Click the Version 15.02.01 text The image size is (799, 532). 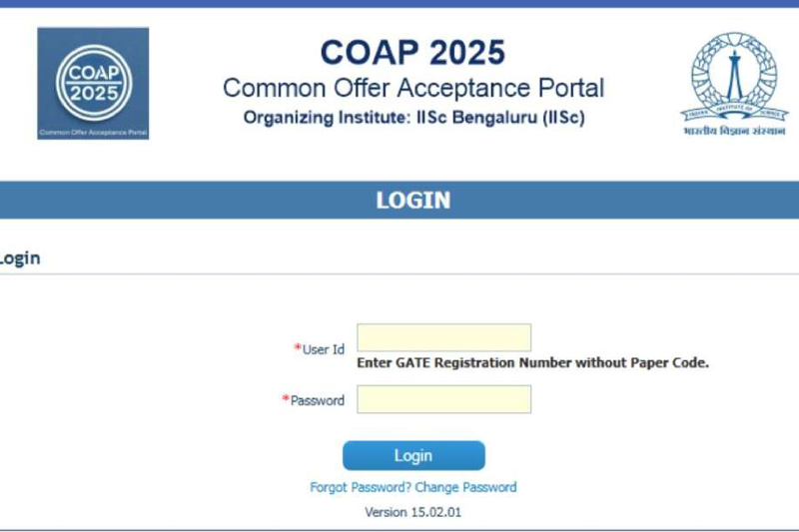(x=412, y=511)
